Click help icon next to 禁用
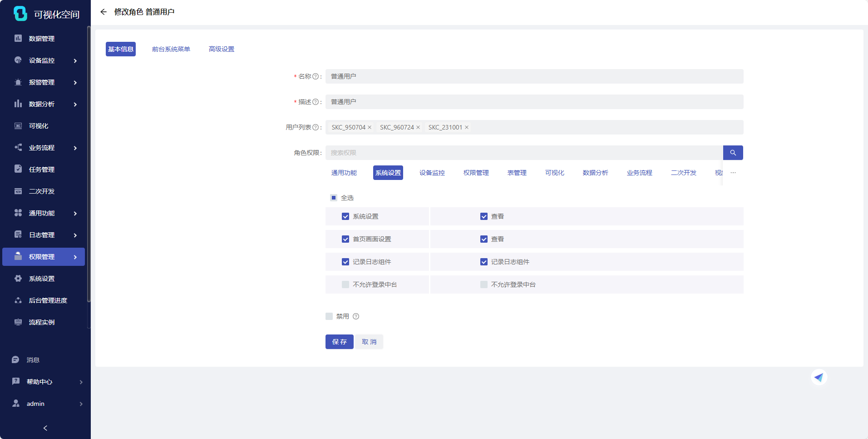Screen dimensions: 868x439 356,316
